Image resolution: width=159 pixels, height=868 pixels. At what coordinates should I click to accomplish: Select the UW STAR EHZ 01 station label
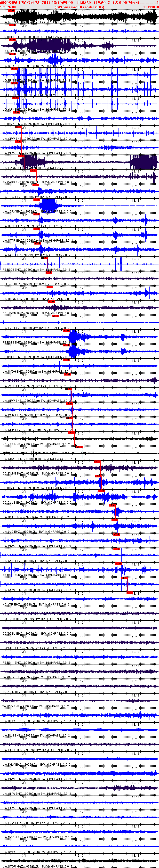(x=38, y=241)
